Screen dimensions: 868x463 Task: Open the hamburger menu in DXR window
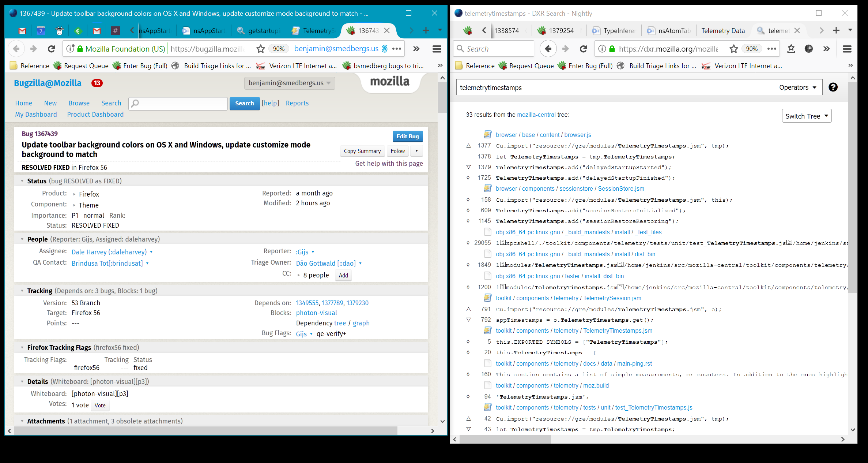pos(847,49)
